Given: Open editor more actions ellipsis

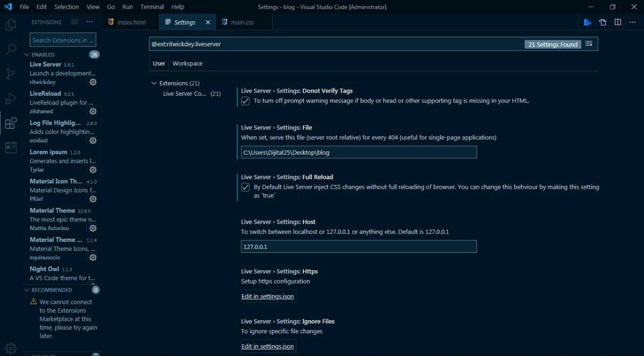Looking at the screenshot, I should tap(633, 22).
